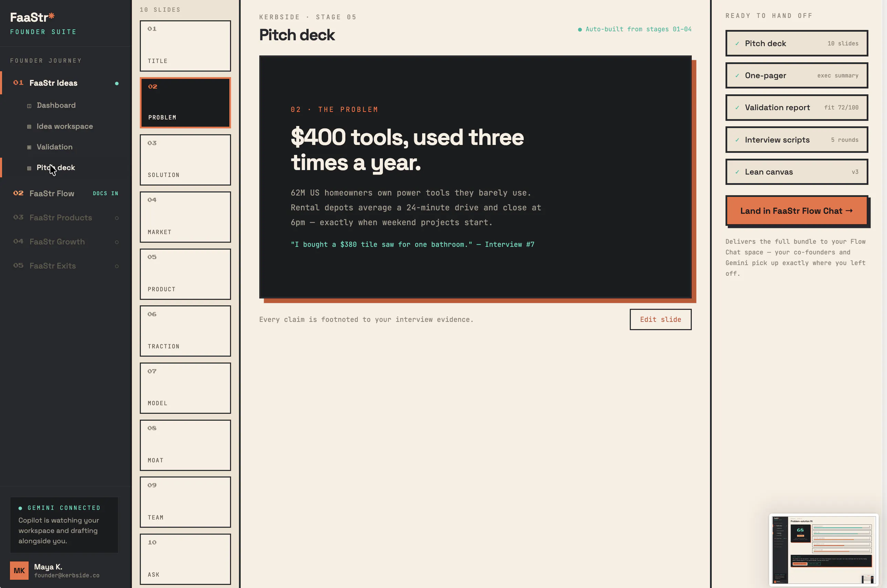Click the checkmark icon on One-pager
The height and width of the screenshot is (588, 887).
pos(737,75)
